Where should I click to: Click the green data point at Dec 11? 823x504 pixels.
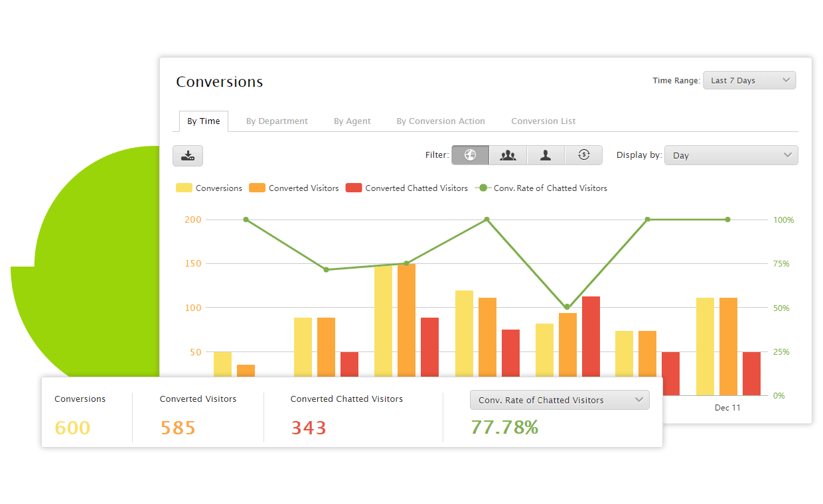point(727,220)
